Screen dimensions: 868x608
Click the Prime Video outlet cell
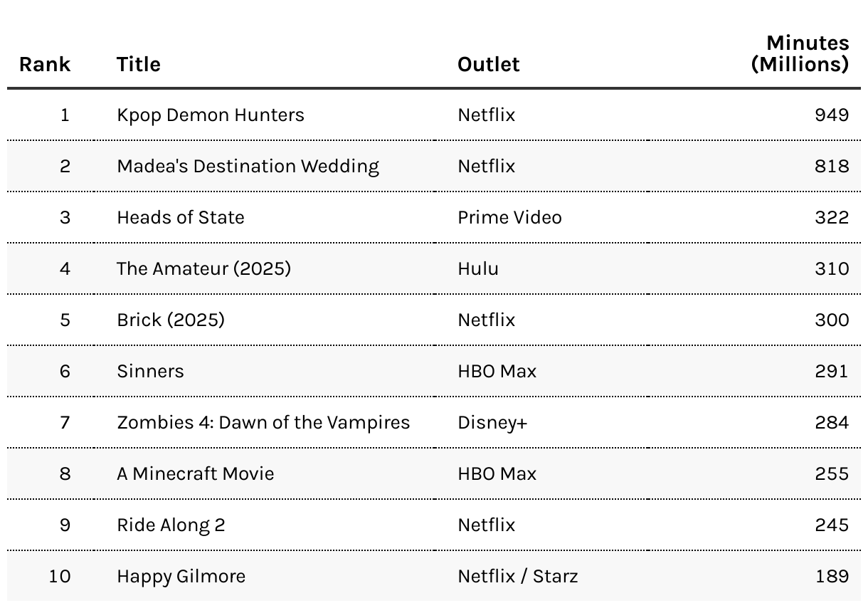pos(509,217)
